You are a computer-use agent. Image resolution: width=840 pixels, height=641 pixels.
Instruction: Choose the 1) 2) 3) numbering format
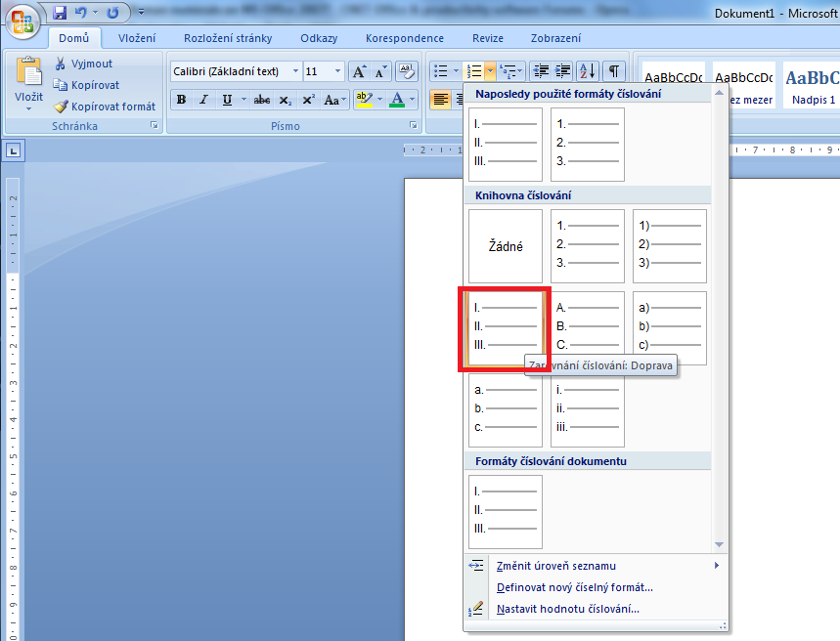click(x=670, y=246)
